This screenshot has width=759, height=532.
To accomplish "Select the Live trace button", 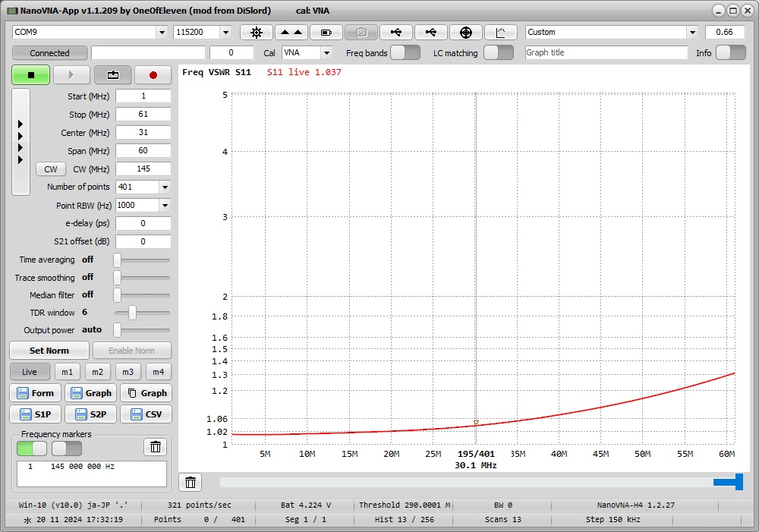I will [x=30, y=372].
